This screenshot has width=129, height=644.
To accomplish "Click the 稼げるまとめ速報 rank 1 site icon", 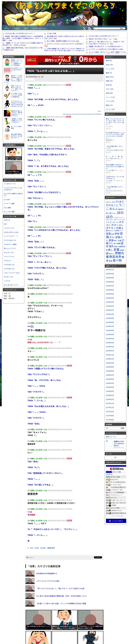I will coord(109,477).
